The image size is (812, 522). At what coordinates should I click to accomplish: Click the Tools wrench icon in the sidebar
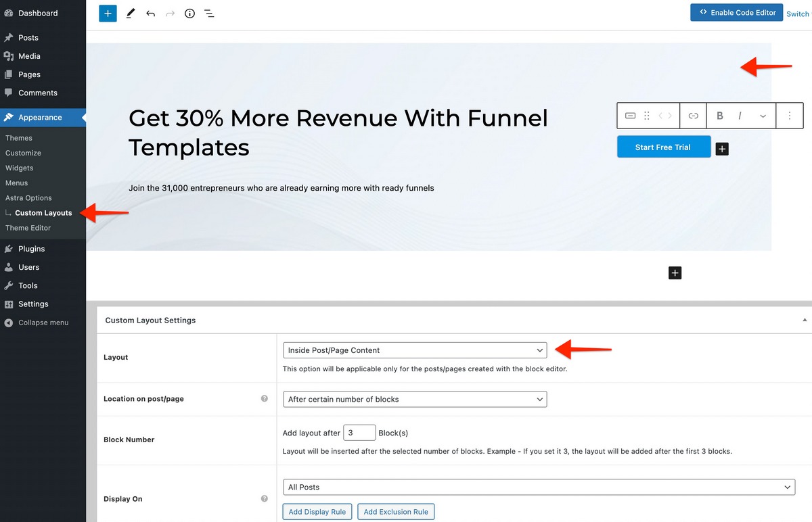pyautogui.click(x=8, y=285)
